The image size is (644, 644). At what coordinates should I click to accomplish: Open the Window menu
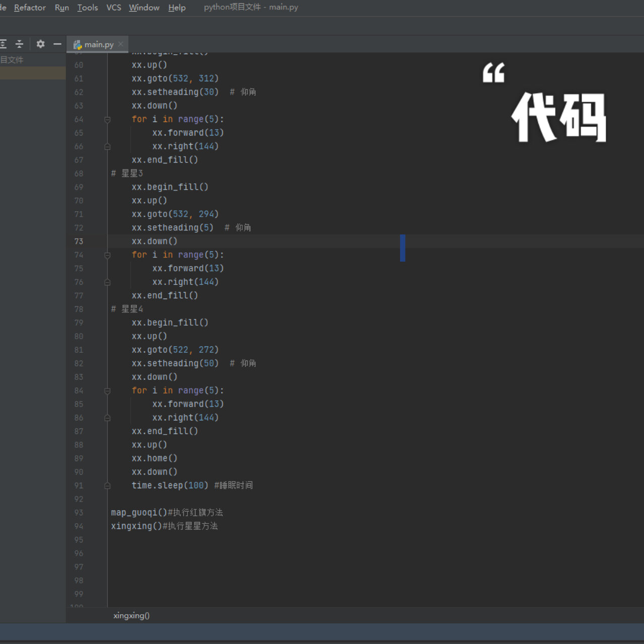(x=143, y=7)
